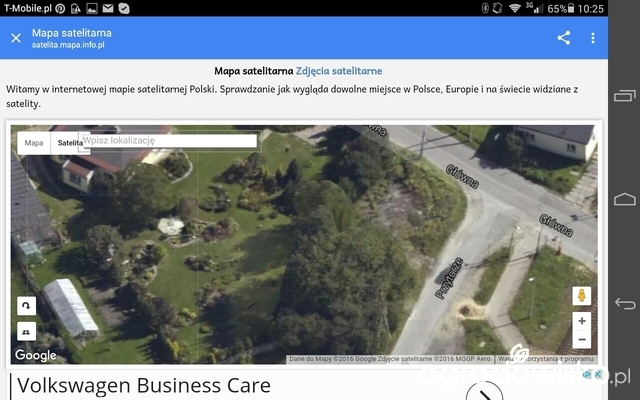The image size is (640, 400).
Task: Tap the Pinterest notification icon
Action: pos(60,9)
